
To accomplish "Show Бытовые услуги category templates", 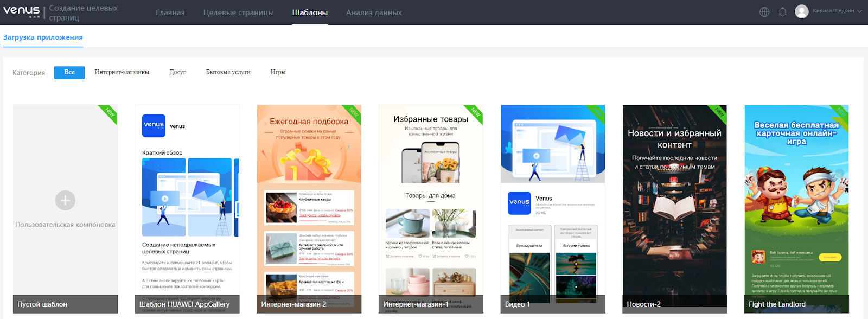I will [x=228, y=72].
